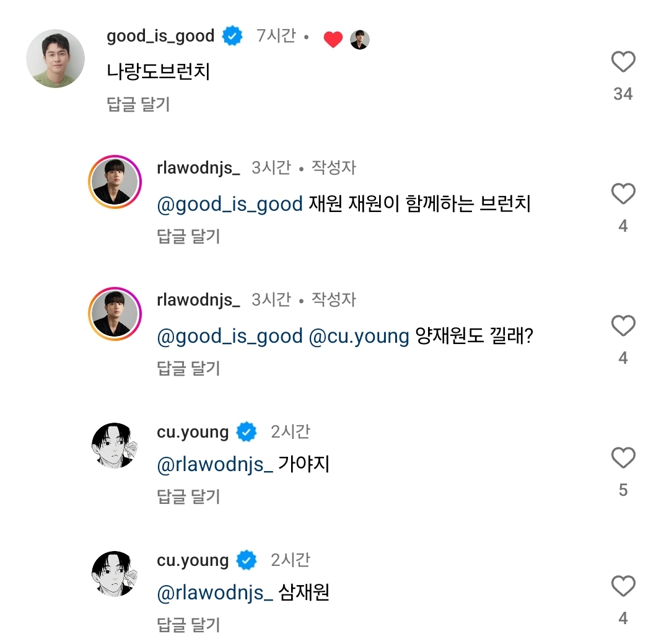The width and height of the screenshot is (669, 644).
Task: View the 34 likes count on top comment
Action: click(x=623, y=94)
